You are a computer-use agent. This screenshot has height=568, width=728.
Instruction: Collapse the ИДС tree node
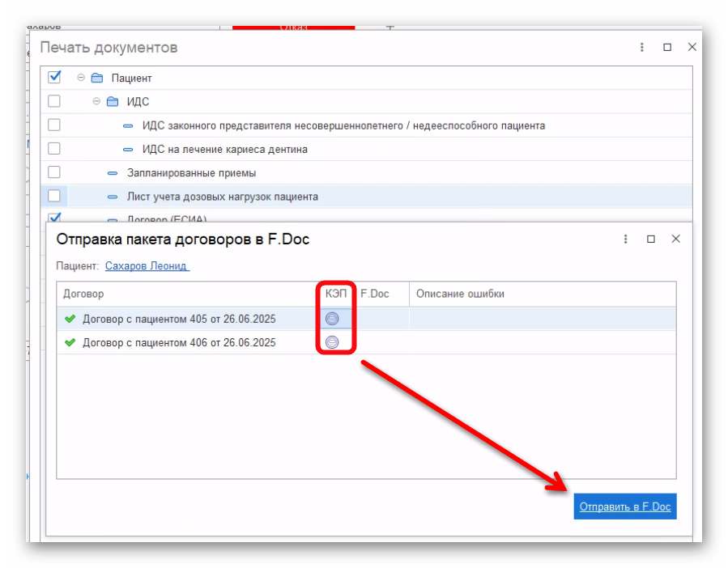tap(96, 101)
